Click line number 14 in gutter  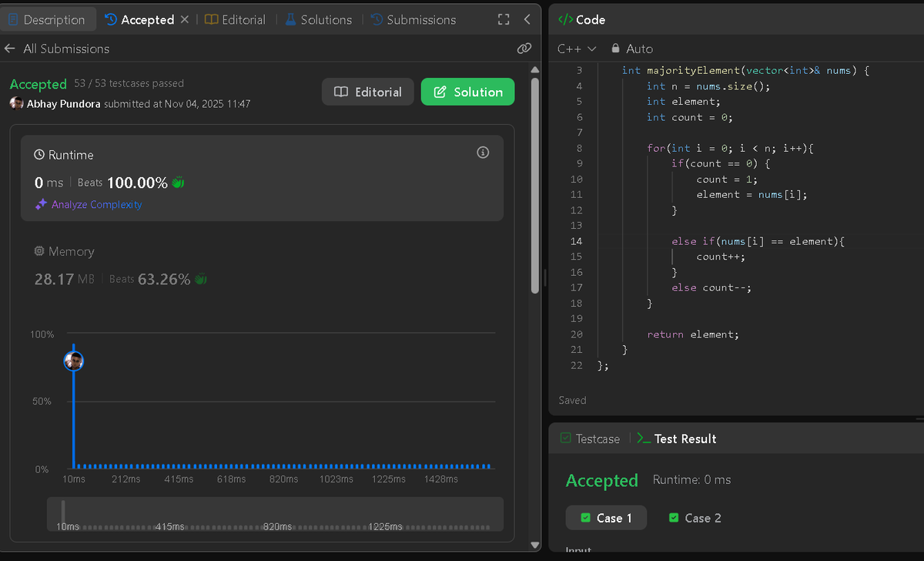point(576,241)
